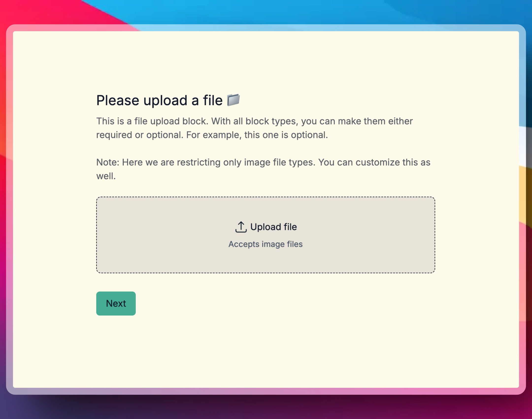Click the word 'required' in the description

coord(114,135)
